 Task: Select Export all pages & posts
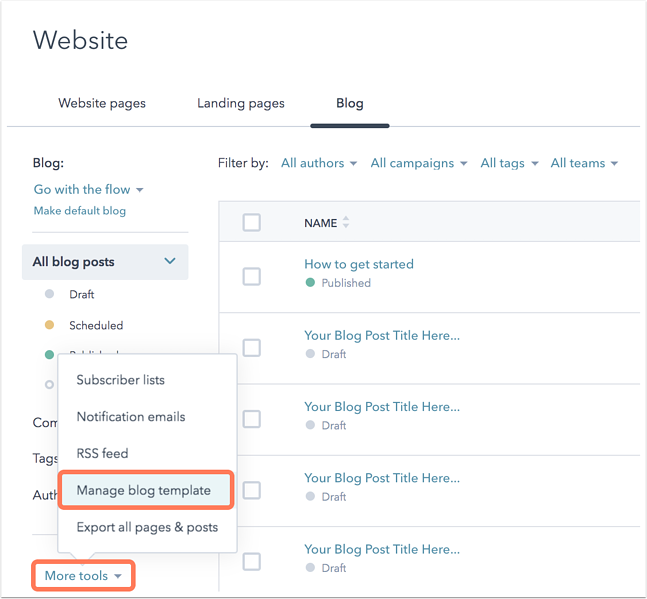point(147,527)
